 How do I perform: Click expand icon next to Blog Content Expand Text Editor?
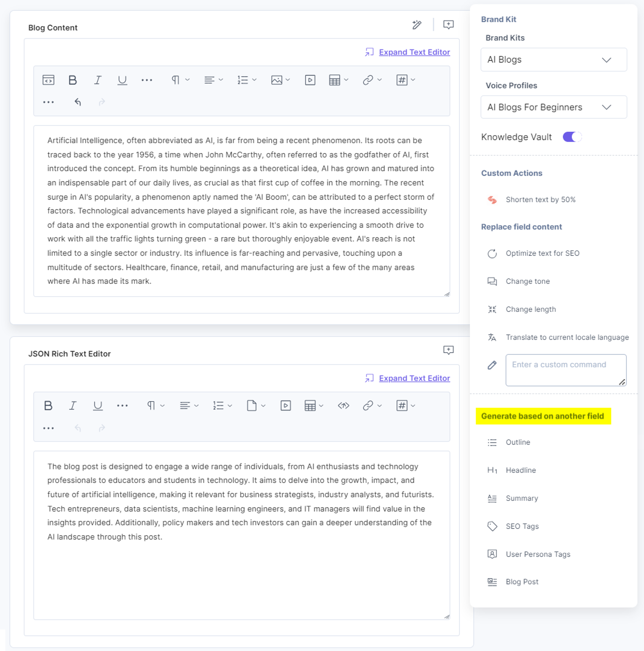point(369,52)
